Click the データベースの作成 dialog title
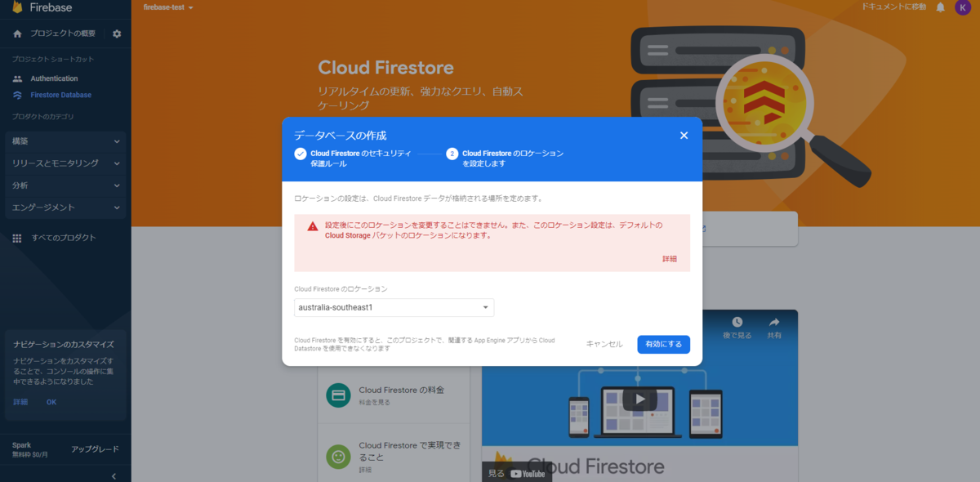Screen dimensions: 980x482 [340, 135]
